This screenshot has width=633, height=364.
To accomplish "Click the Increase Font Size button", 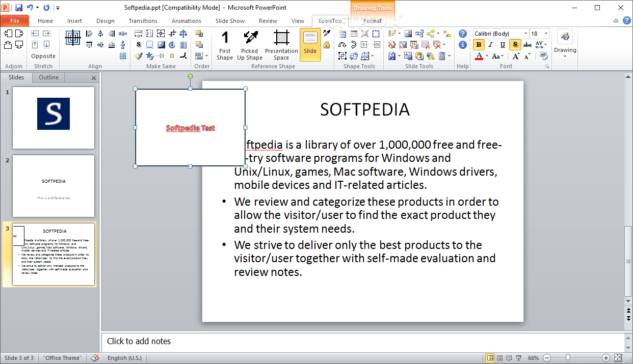I will pyautogui.click(x=516, y=56).
